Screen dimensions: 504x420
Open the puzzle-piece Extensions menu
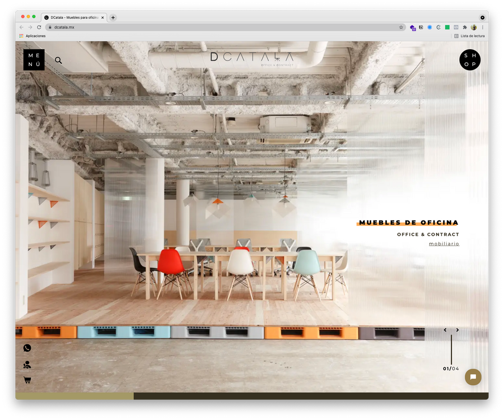click(x=465, y=27)
